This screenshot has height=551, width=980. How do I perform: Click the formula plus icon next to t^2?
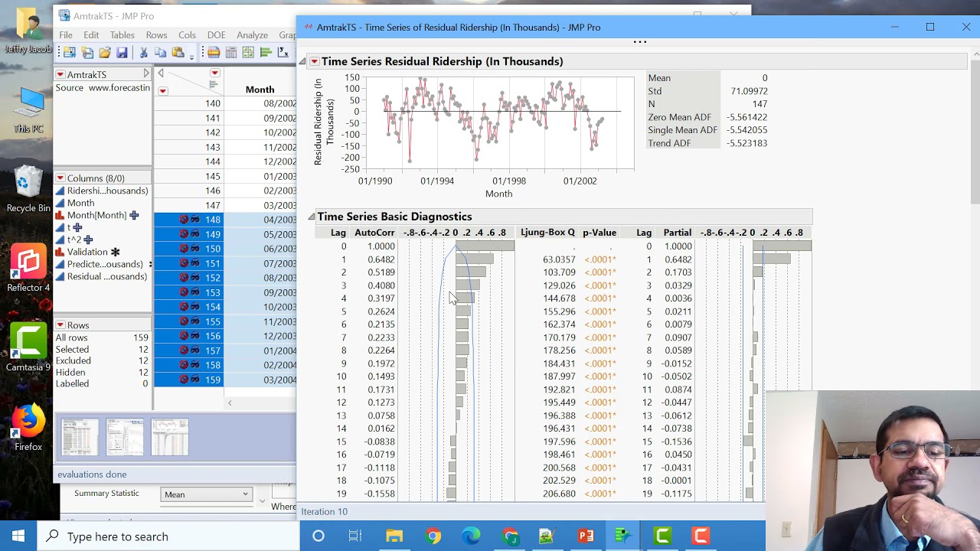88,240
